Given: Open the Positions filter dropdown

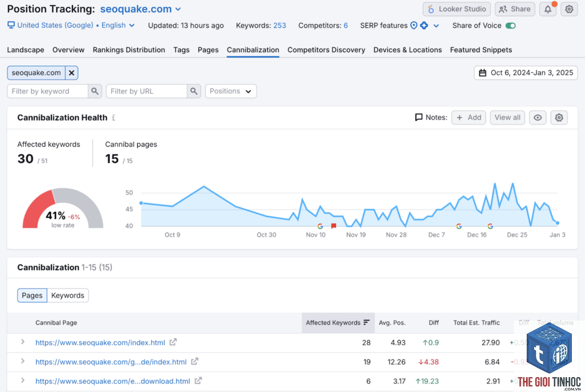Looking at the screenshot, I should pyautogui.click(x=231, y=91).
